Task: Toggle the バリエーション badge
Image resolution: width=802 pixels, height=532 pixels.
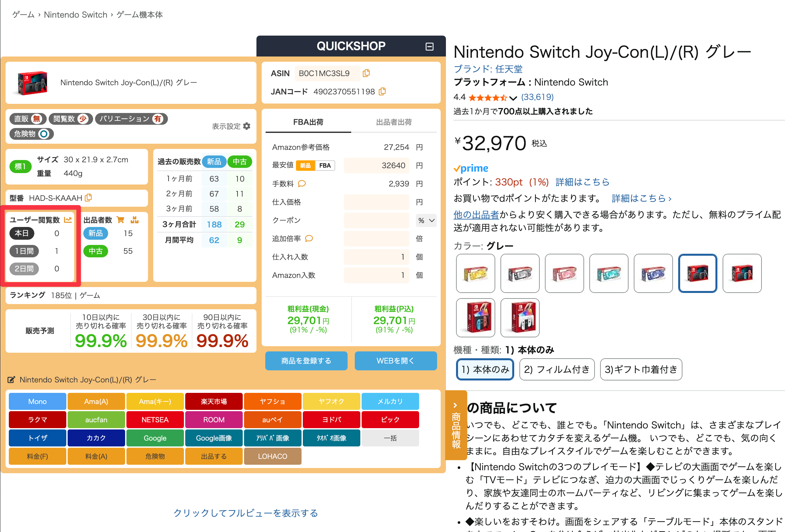Action: (x=131, y=119)
